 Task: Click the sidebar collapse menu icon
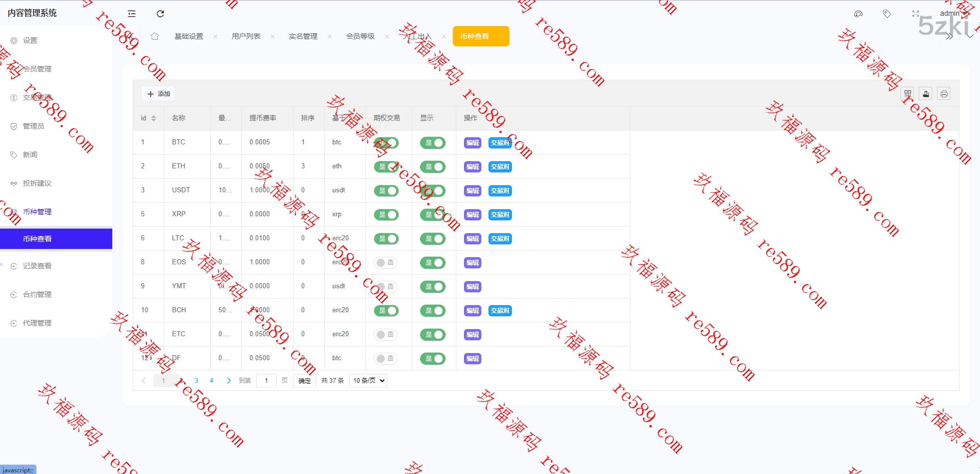[132, 14]
